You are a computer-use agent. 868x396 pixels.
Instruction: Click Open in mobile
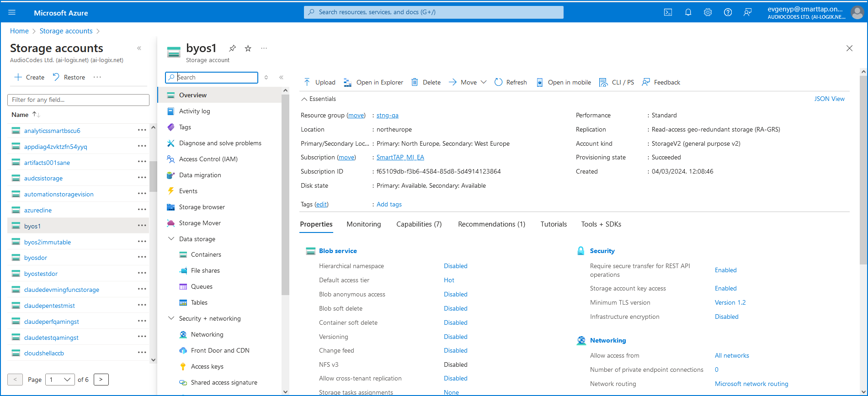coord(563,82)
